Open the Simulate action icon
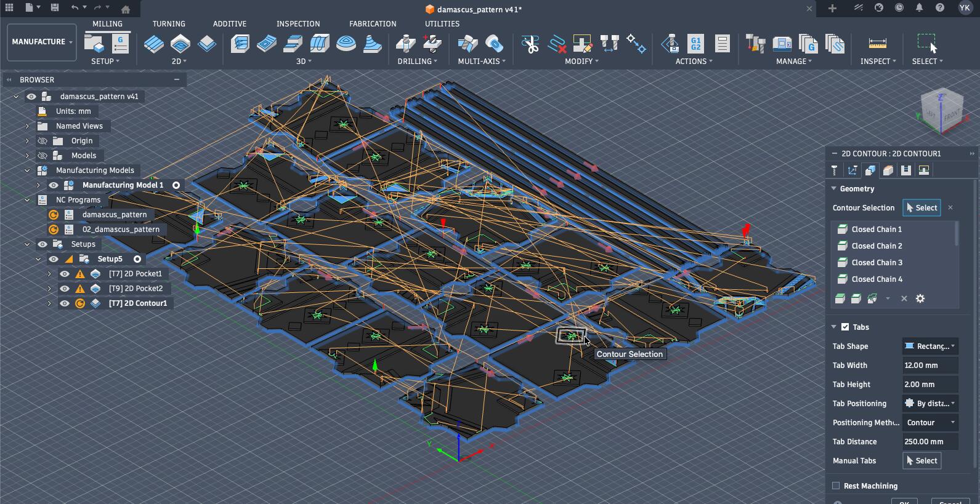The height and width of the screenshot is (504, 980). [670, 44]
